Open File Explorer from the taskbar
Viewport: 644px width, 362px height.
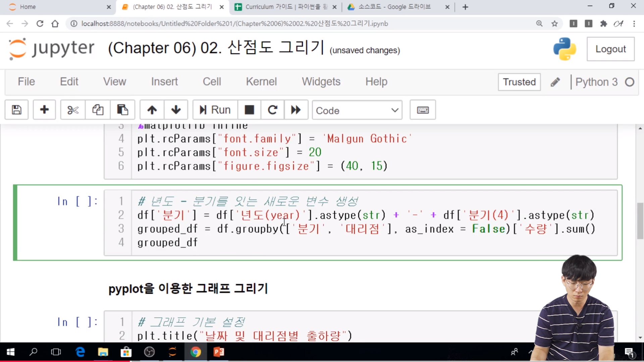(103, 352)
